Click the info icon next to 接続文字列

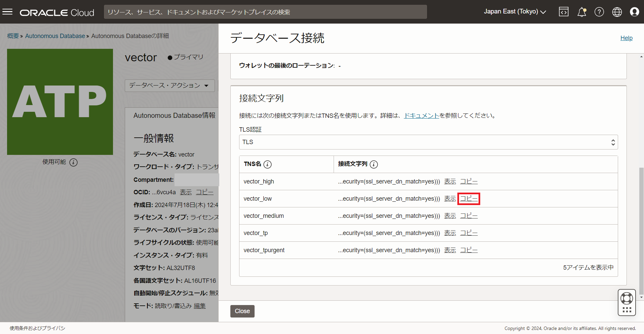(374, 164)
